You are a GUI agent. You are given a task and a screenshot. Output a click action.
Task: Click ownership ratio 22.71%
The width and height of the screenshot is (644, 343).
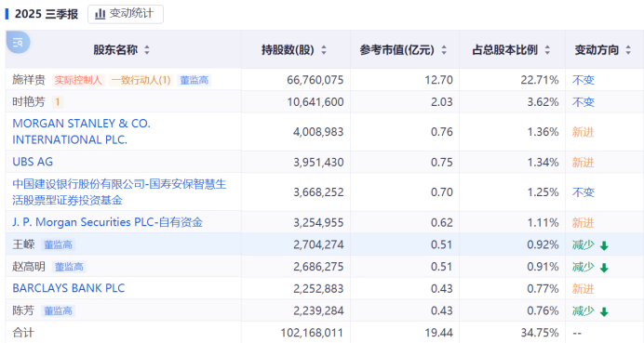540,80
